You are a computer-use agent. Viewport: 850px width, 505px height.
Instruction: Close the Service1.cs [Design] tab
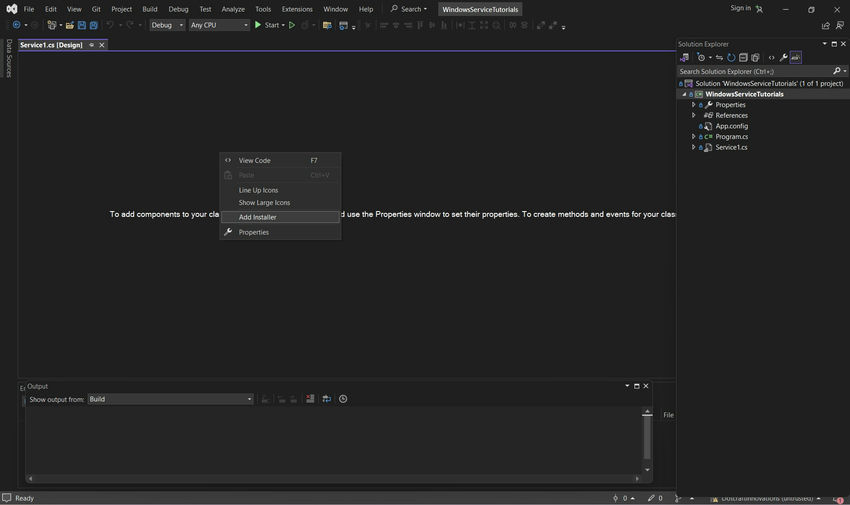click(101, 45)
